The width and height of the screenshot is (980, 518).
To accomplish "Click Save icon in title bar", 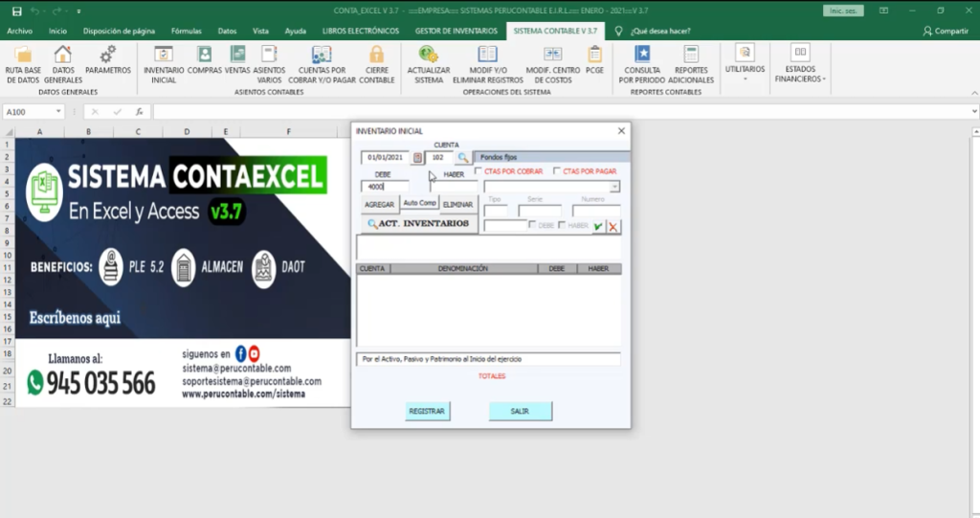I will tap(17, 11).
